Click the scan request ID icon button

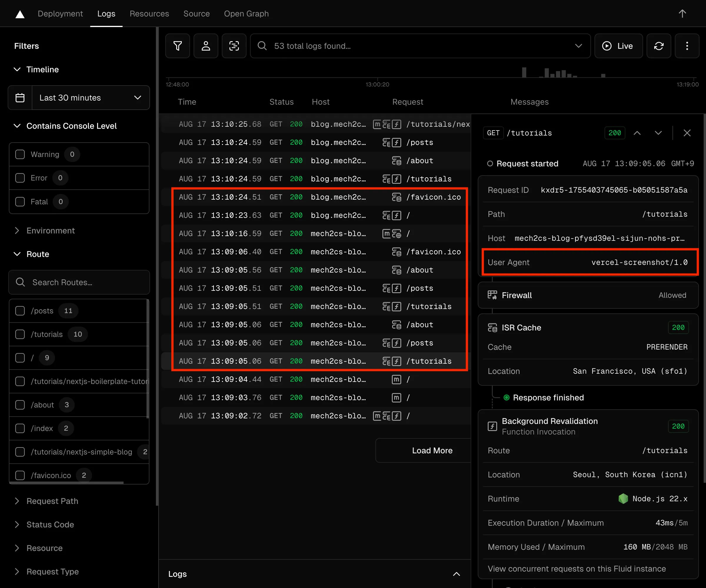234,46
